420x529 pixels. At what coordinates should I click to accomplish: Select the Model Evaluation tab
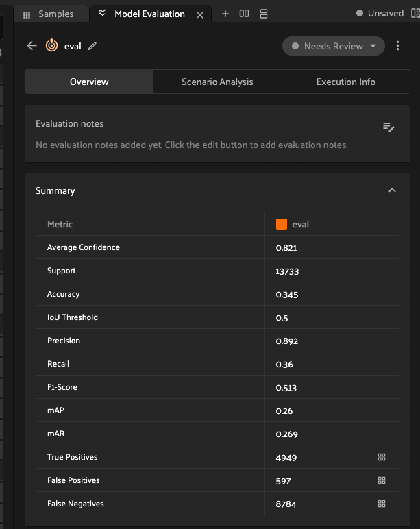click(x=149, y=14)
